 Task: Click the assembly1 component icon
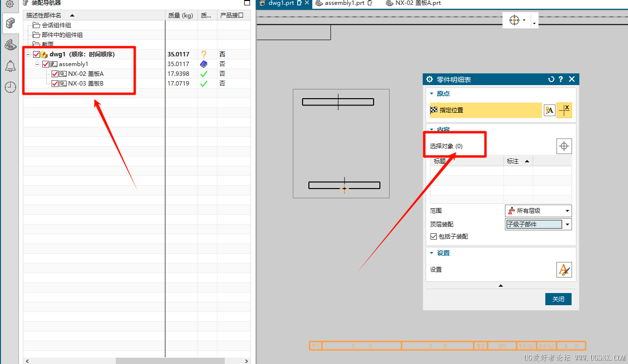(x=54, y=64)
